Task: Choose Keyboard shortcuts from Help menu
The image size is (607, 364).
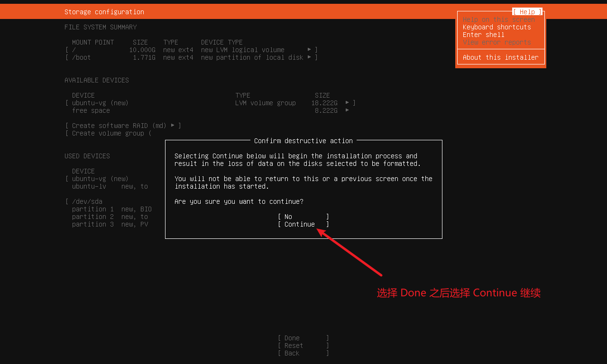Action: [497, 27]
